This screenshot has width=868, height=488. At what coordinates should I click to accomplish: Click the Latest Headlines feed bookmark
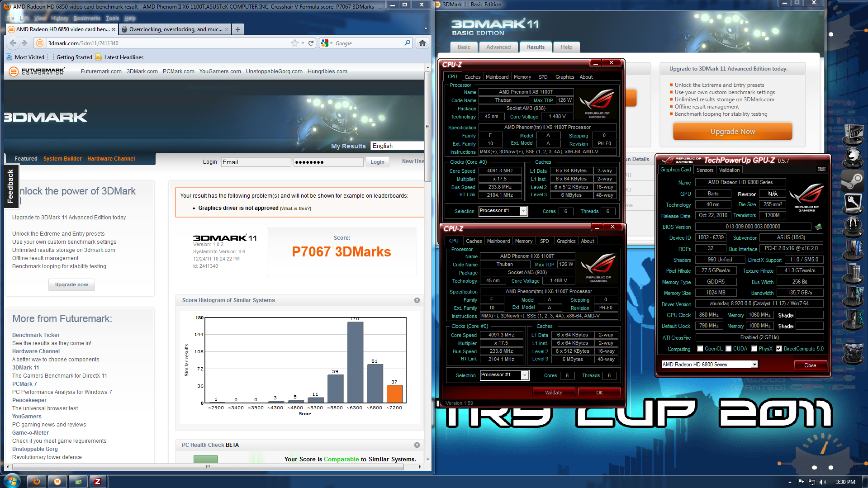(x=119, y=57)
